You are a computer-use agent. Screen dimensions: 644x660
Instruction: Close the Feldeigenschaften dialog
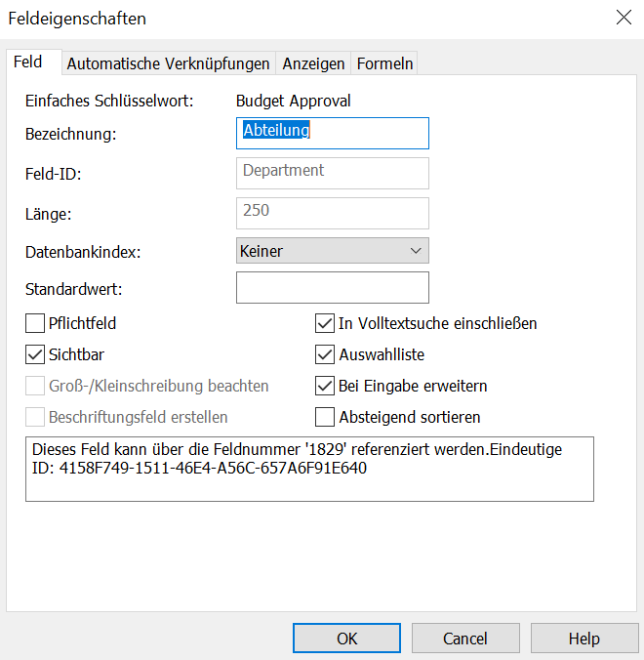pyautogui.click(x=624, y=18)
